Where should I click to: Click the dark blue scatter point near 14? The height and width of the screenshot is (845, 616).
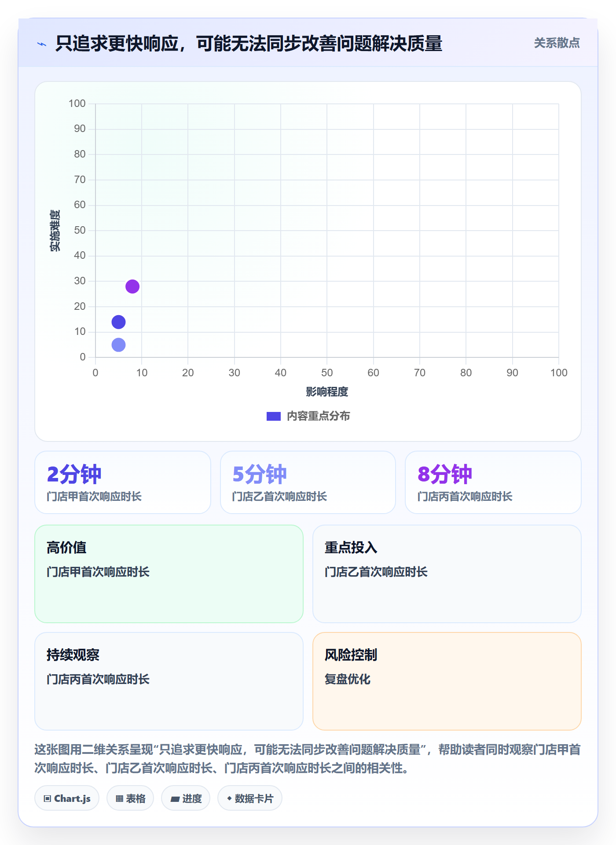118,322
